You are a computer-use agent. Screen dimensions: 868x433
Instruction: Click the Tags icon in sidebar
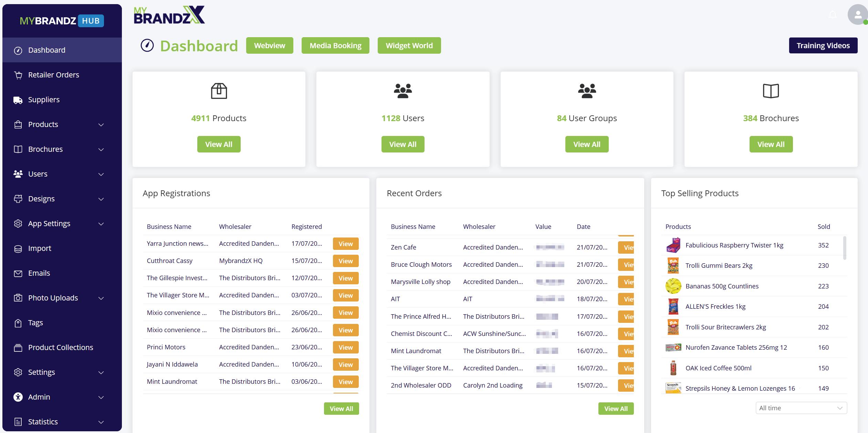(18, 323)
